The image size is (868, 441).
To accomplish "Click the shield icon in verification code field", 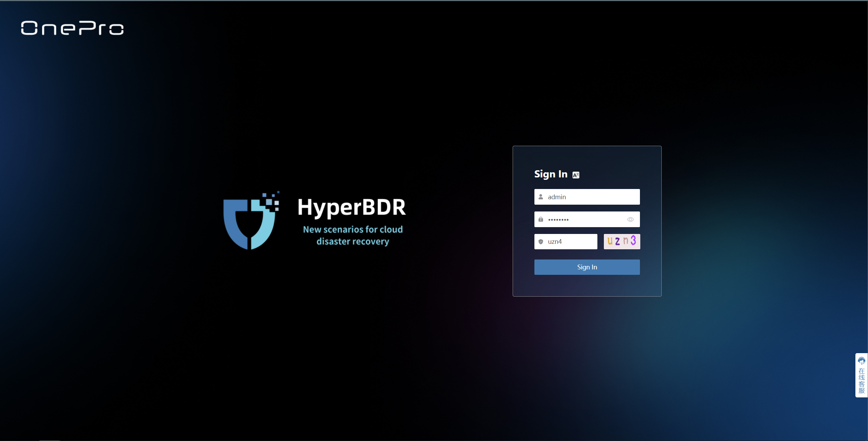I will [541, 242].
